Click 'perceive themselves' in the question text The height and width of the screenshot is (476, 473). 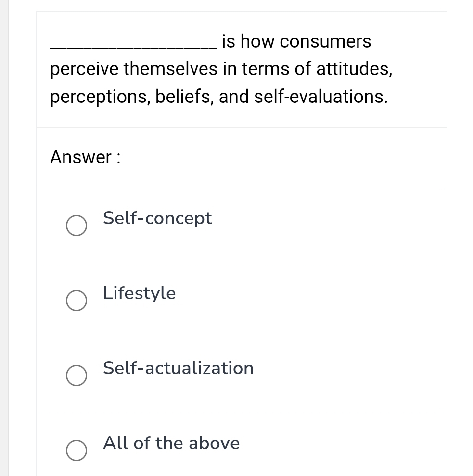[134, 69]
